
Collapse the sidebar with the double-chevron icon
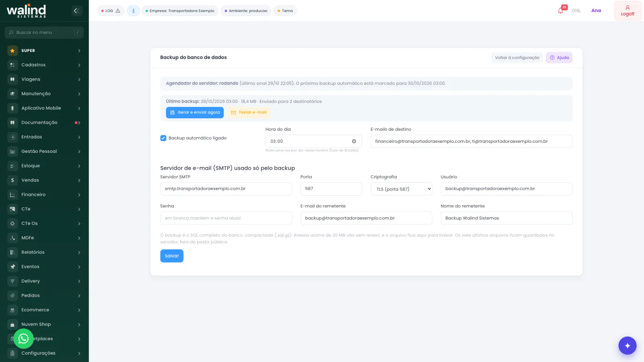pyautogui.click(x=77, y=11)
